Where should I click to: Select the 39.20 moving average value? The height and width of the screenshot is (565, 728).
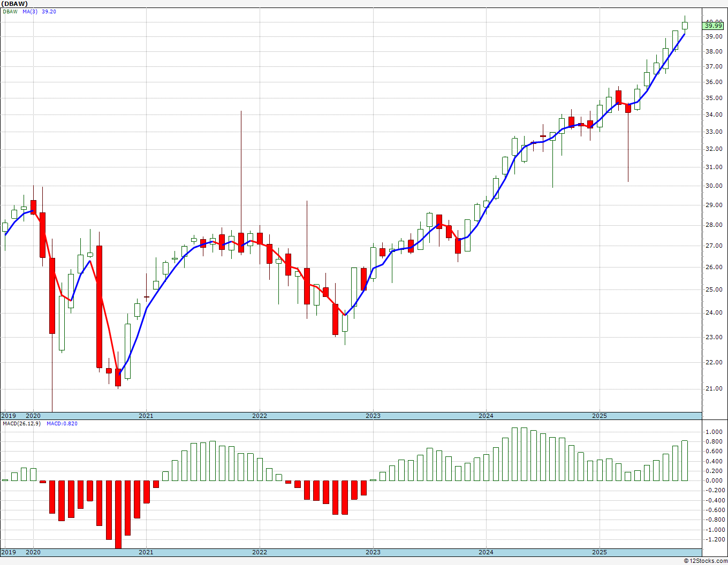pyautogui.click(x=49, y=11)
